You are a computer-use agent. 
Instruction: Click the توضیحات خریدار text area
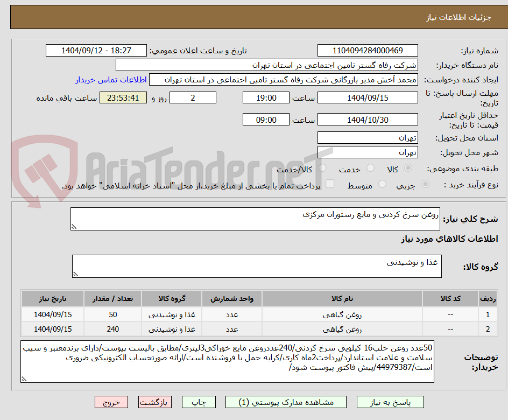tap(227, 362)
